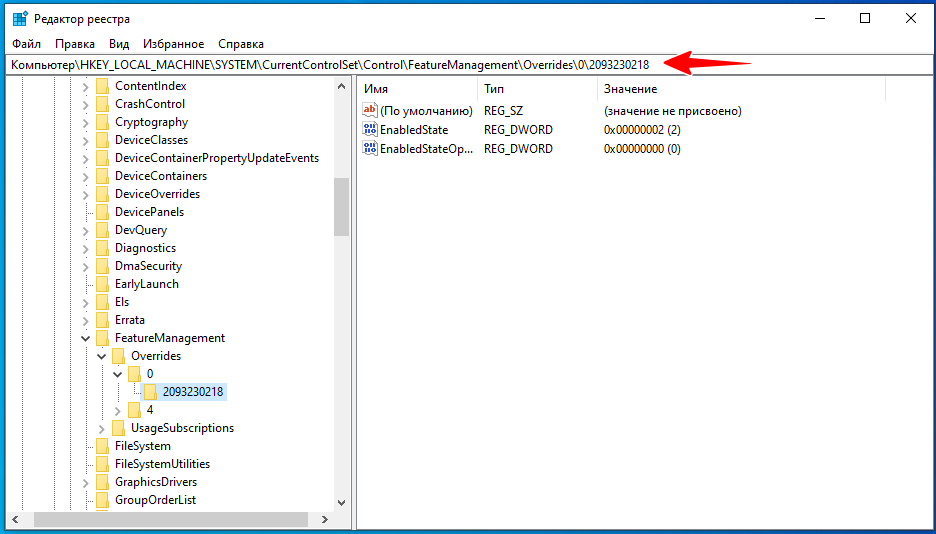This screenshot has height=534, width=936.
Task: Select the DeviceContainerPropertyUpdateEvents folder icon
Action: point(102,158)
